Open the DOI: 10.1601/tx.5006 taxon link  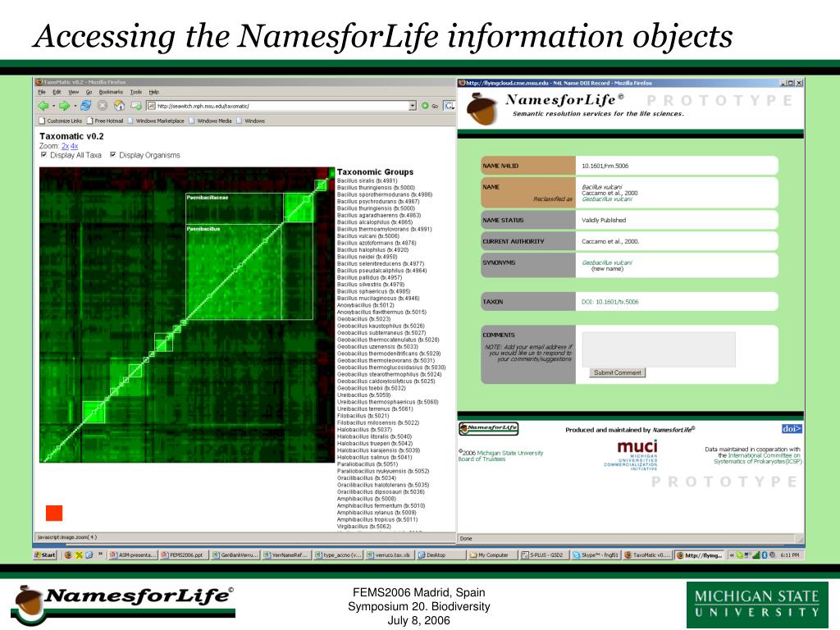(x=610, y=302)
